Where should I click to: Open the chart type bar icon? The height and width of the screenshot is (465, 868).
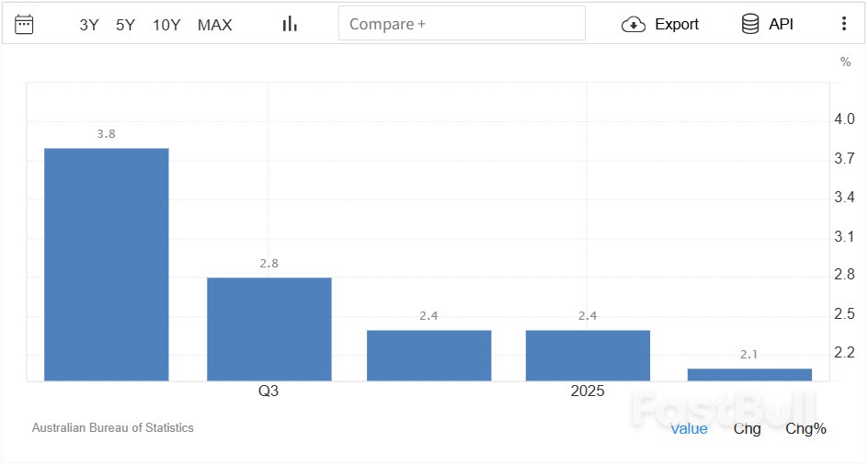[290, 25]
